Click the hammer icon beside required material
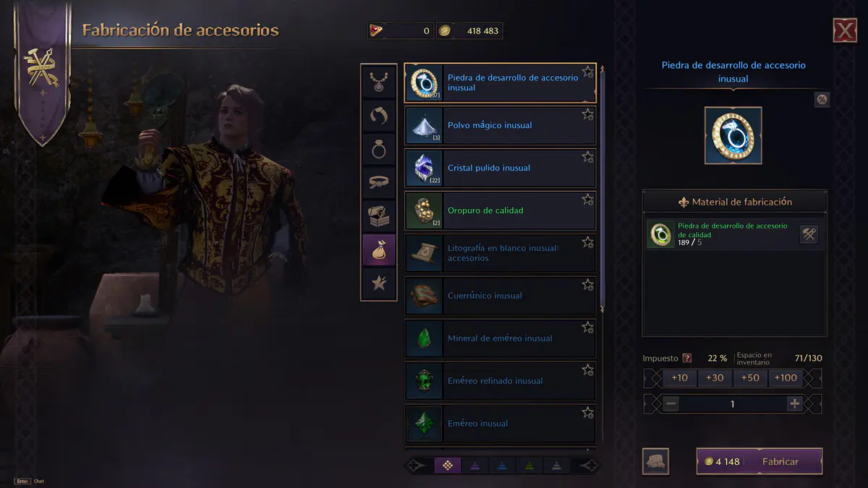The height and width of the screenshot is (488, 868). click(x=809, y=234)
